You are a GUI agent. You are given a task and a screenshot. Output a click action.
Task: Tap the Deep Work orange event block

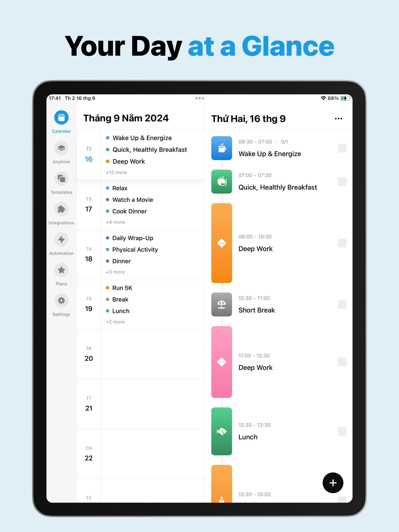tap(221, 243)
